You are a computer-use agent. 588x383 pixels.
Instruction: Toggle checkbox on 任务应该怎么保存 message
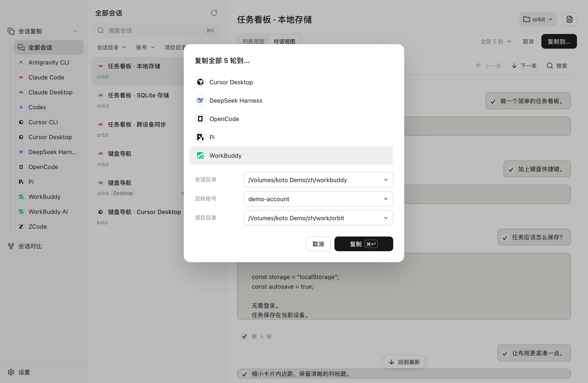(x=505, y=238)
